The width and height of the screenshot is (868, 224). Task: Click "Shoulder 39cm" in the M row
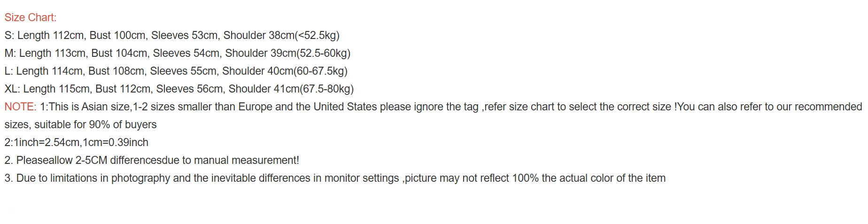[261, 54]
